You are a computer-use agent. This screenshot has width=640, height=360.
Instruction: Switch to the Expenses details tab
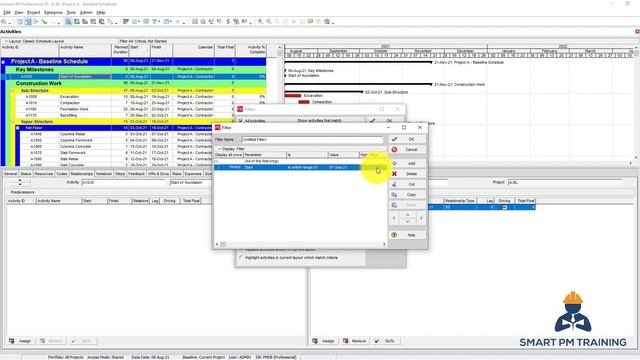click(193, 174)
